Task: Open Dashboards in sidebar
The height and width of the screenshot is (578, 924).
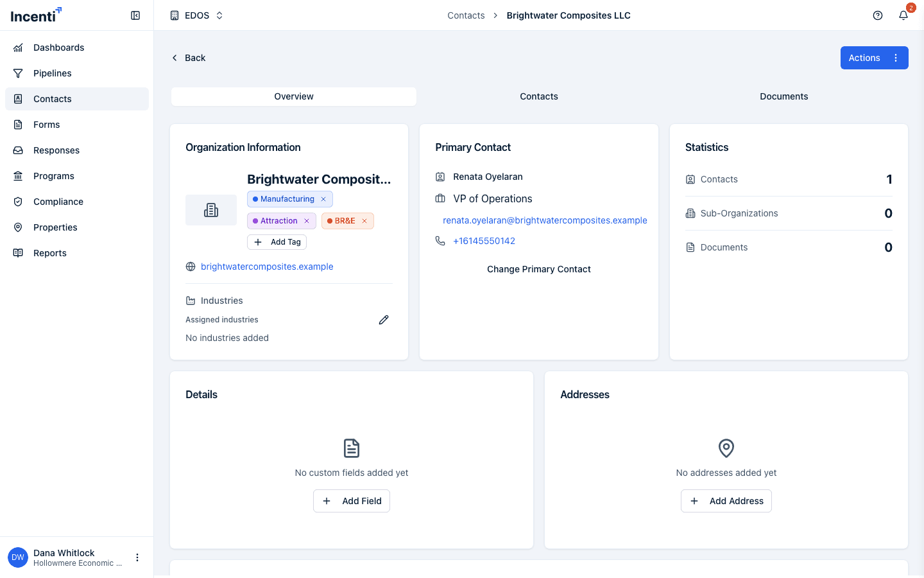Action: pyautogui.click(x=77, y=48)
